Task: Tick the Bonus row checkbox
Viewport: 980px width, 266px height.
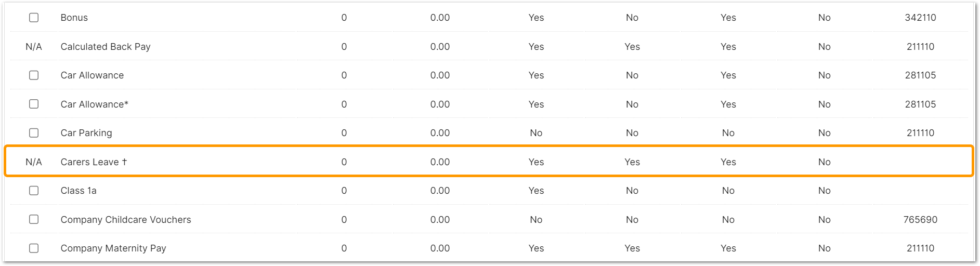Action: [x=34, y=18]
